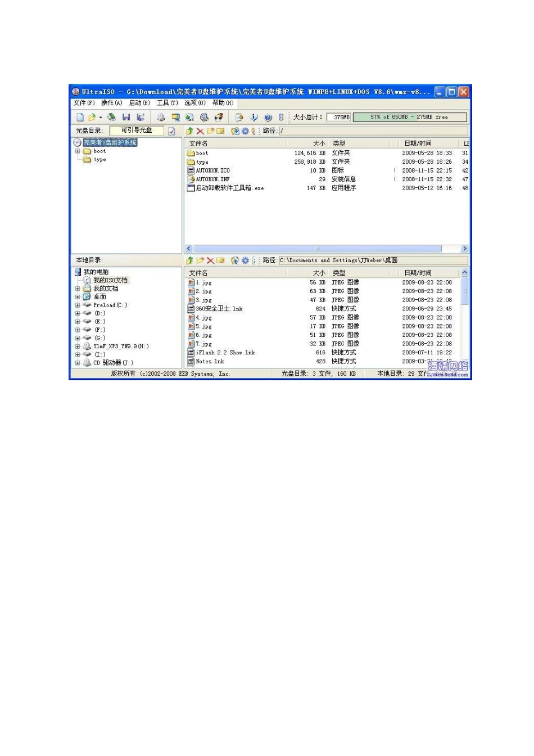Image resolution: width=534 pixels, height=756 pixels.
Task: Expand the boot folder tree node
Action: click(x=78, y=151)
